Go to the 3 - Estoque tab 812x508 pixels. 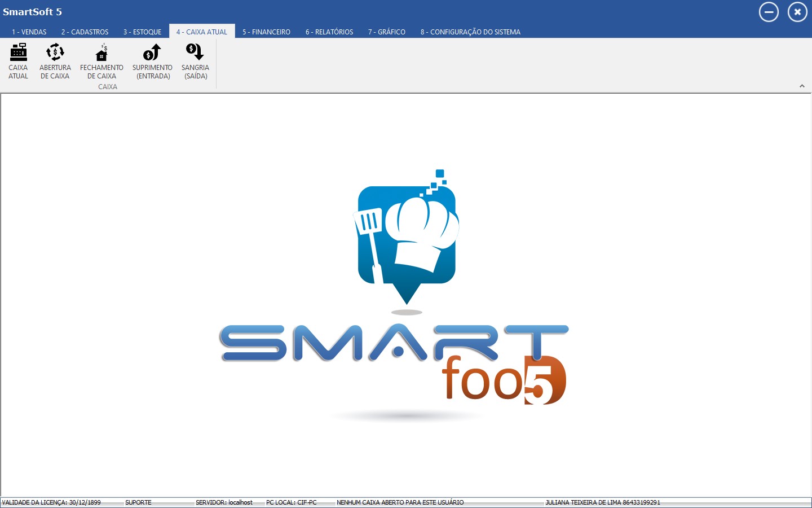(x=142, y=32)
